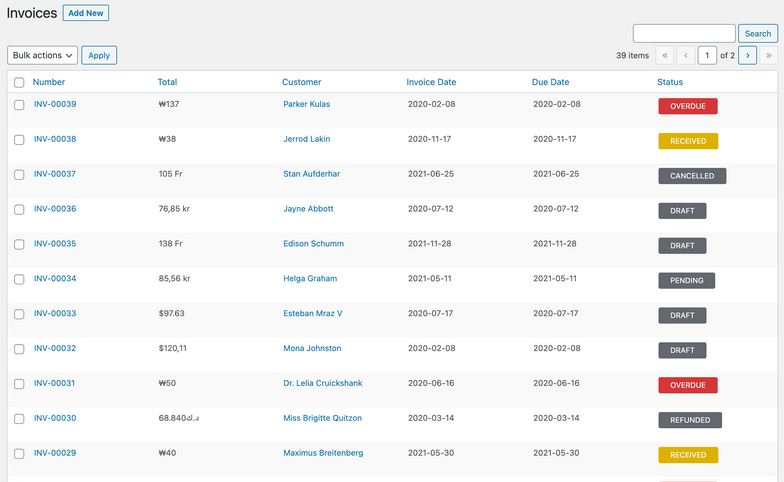Viewport: 784px width, 482px height.
Task: Sort table by Due Date column
Action: [550, 82]
